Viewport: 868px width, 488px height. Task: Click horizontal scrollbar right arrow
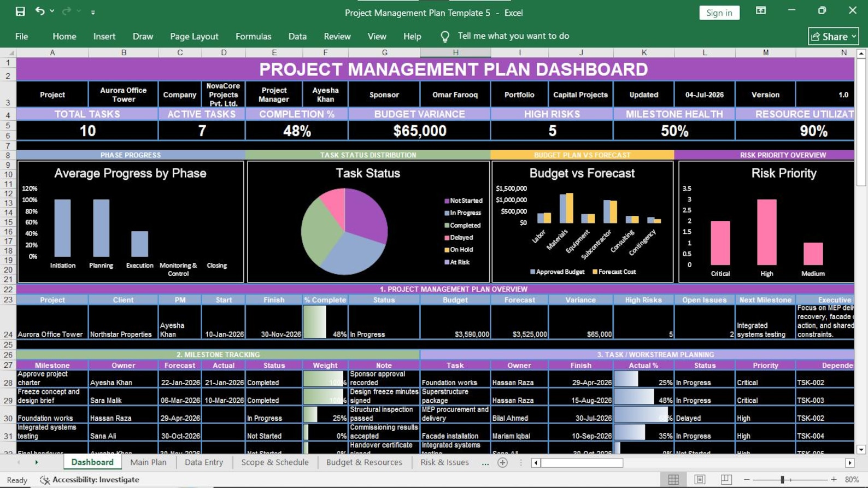pyautogui.click(x=850, y=463)
